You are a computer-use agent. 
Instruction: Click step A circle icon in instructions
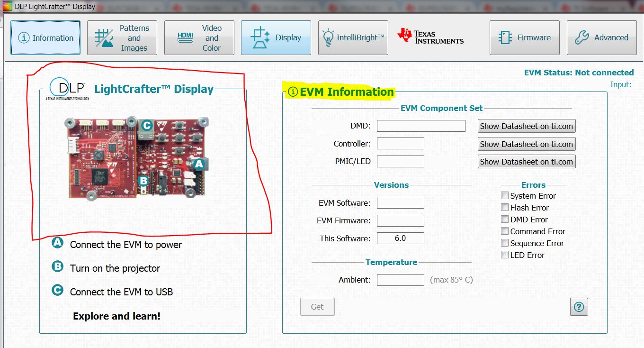[x=57, y=243]
